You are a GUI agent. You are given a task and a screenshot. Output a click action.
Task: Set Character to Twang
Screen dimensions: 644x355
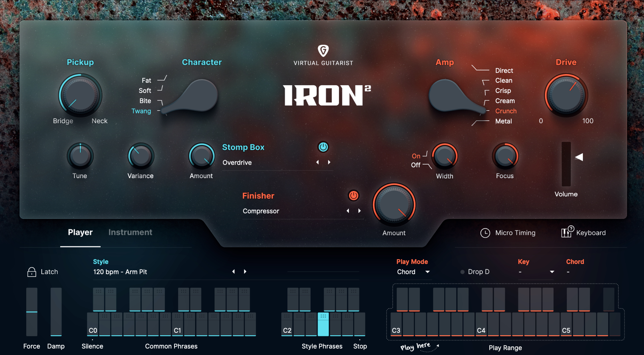point(141,111)
